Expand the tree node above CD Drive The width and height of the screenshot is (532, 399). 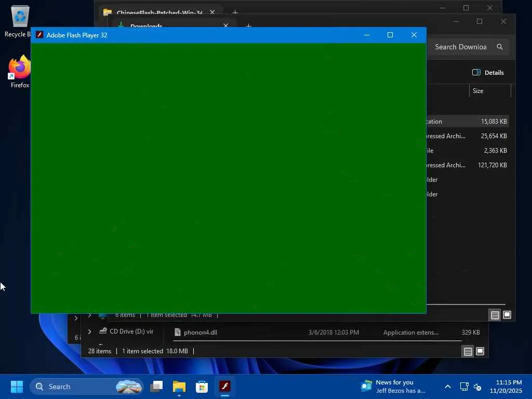coord(89,315)
